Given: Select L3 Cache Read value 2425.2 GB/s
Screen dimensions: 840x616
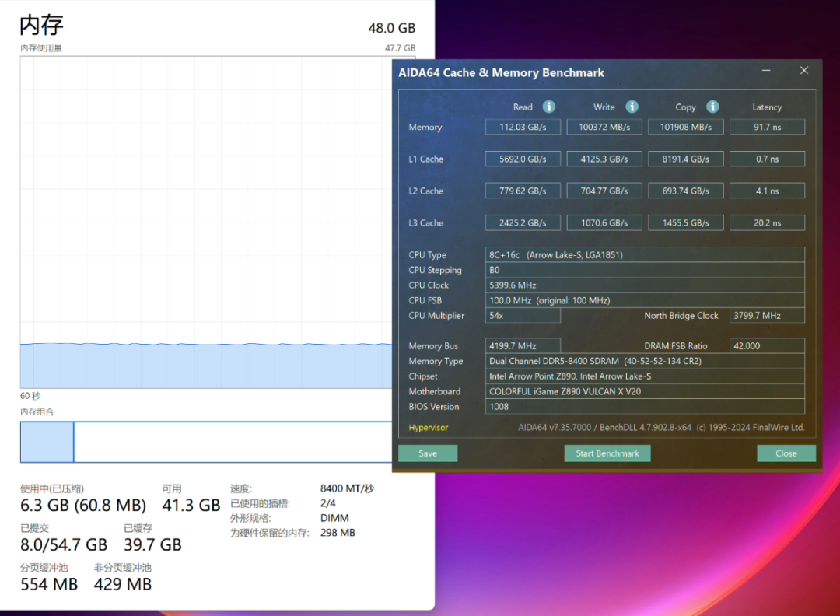Looking at the screenshot, I should tap(523, 222).
